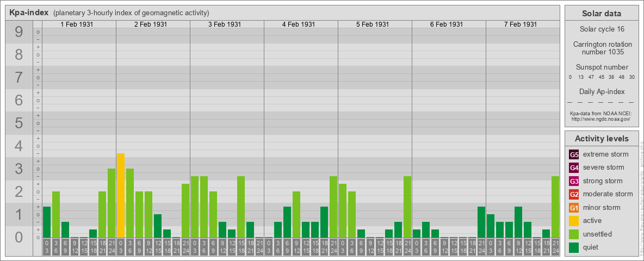Click the 0-3 bar on 5 Feb 1931
The width and height of the screenshot is (644, 261).
tap(342, 210)
